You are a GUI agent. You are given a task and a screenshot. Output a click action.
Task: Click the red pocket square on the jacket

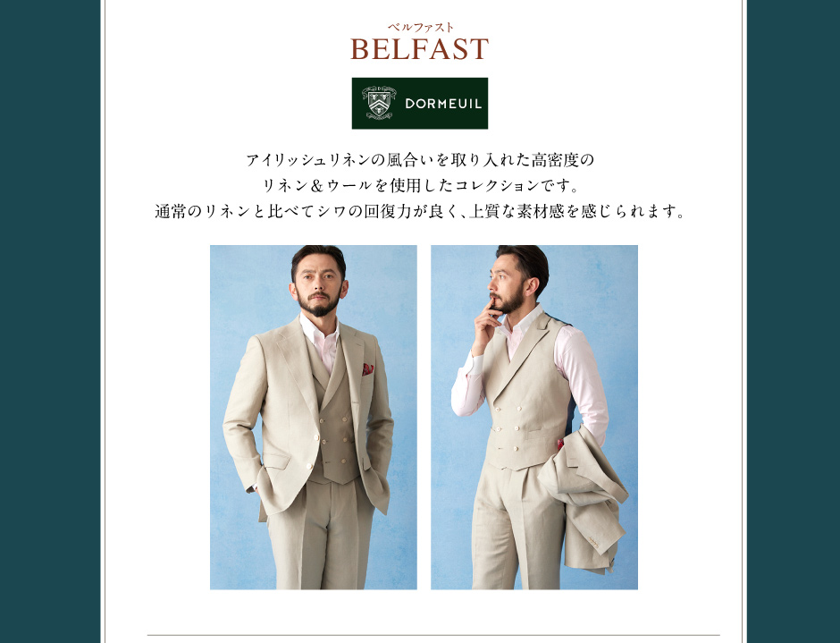pyautogui.click(x=367, y=369)
